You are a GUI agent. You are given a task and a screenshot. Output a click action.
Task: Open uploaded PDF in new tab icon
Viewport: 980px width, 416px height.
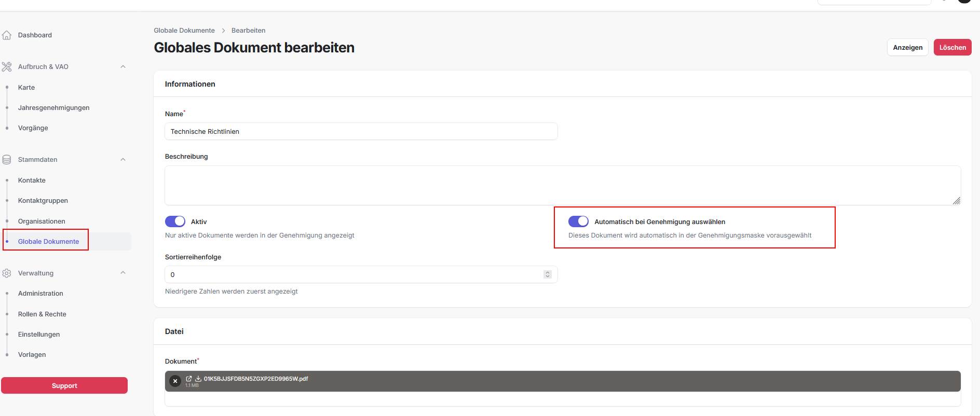point(189,379)
